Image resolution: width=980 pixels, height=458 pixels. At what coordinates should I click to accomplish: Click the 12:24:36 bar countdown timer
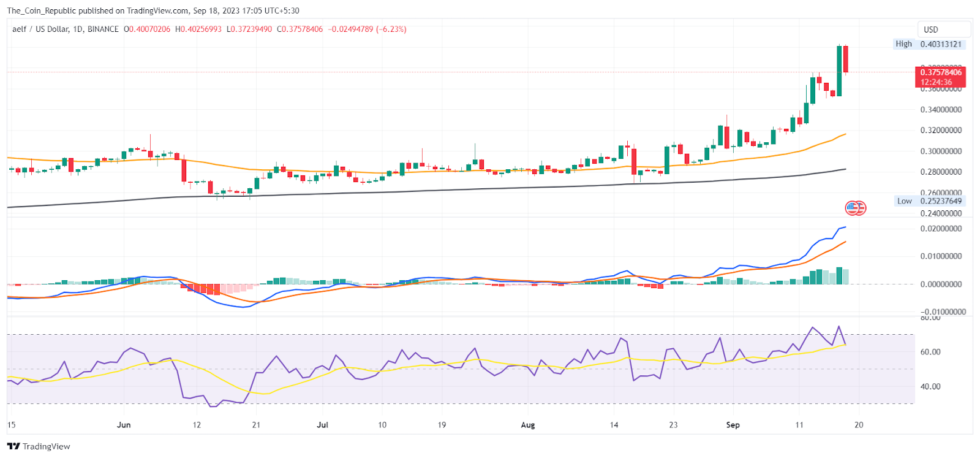coord(937,82)
